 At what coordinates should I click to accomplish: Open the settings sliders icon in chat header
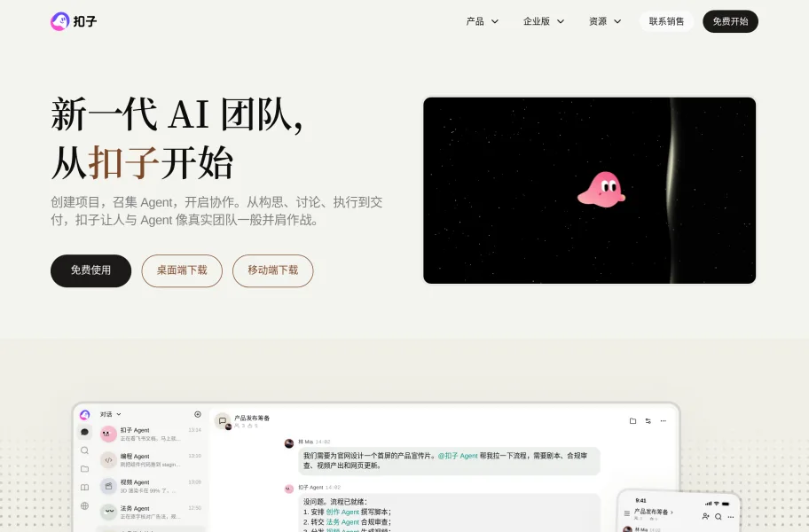pyautogui.click(x=648, y=421)
